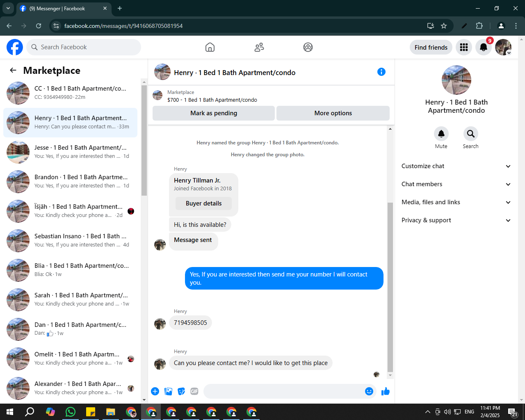This screenshot has width=525, height=420.
Task: Open Jesse apartment conversation
Action: point(71,152)
